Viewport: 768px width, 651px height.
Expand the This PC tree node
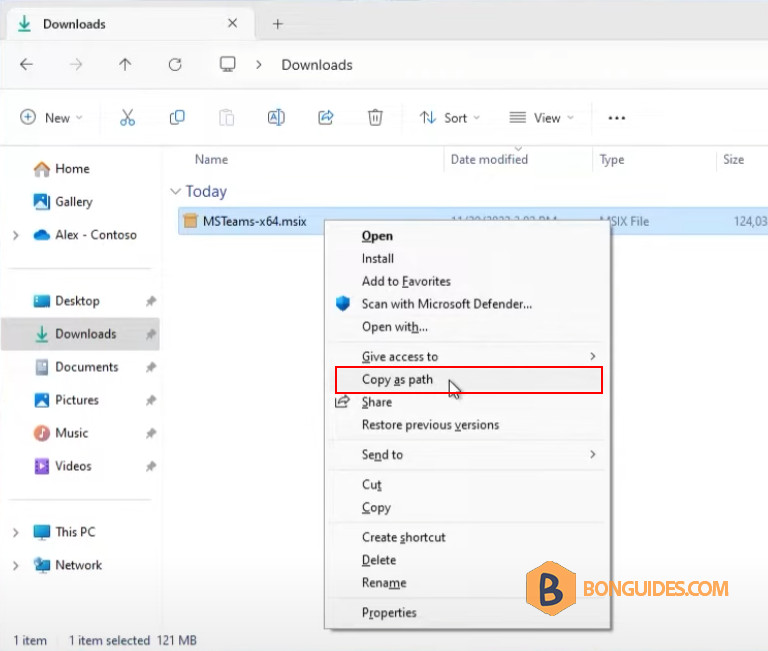click(x=16, y=532)
